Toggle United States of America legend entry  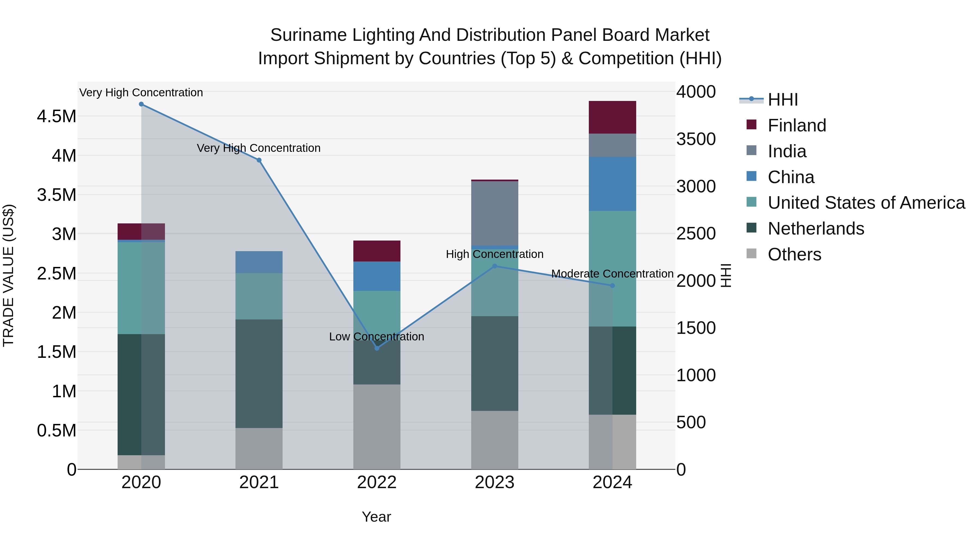[856, 202]
